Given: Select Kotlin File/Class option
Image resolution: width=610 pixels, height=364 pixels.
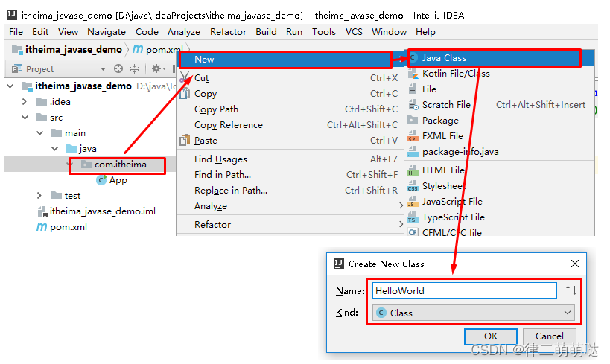Looking at the screenshot, I should click(x=500, y=74).
